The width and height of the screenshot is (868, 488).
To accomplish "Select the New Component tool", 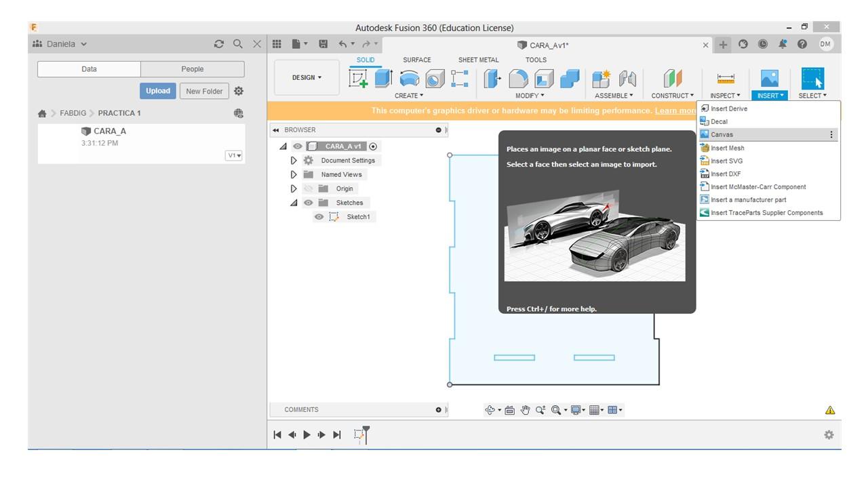I will [x=601, y=79].
